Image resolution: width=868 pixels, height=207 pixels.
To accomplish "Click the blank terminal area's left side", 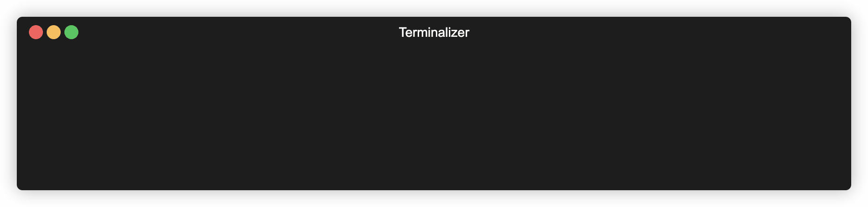I will pos(93,117).
